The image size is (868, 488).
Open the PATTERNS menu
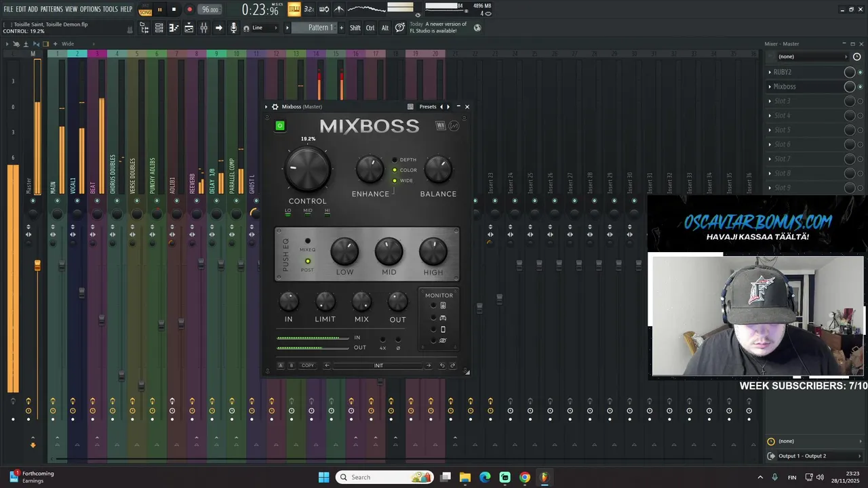(52, 9)
